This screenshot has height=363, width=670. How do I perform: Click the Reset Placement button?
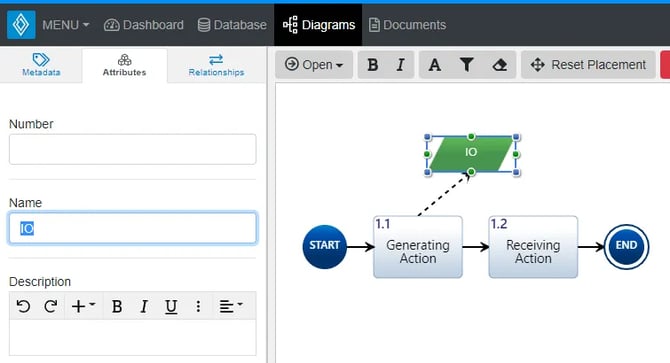pos(588,65)
